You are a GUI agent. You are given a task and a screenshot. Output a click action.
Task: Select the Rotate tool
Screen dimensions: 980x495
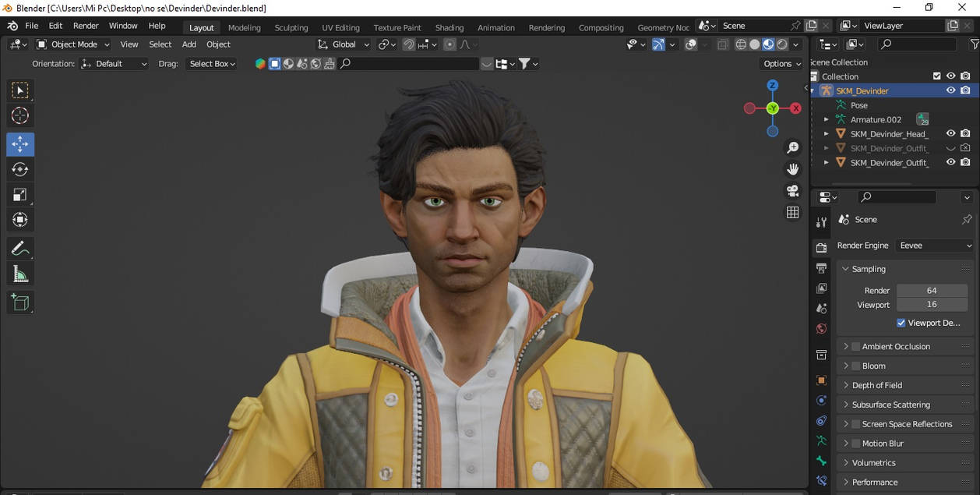[x=20, y=170]
